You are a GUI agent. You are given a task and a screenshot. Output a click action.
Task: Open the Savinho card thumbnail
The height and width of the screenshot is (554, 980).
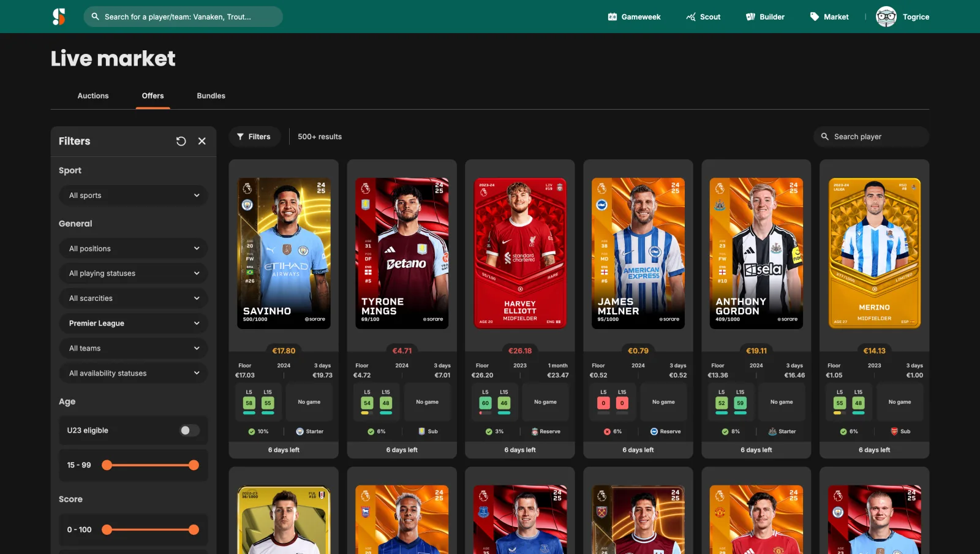[x=284, y=253]
